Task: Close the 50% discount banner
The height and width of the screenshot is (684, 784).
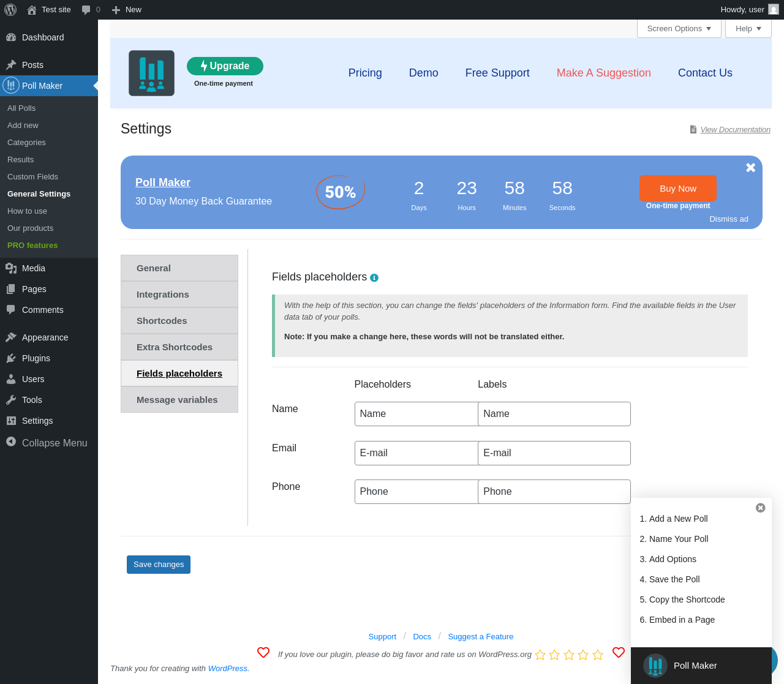Action: [750, 168]
